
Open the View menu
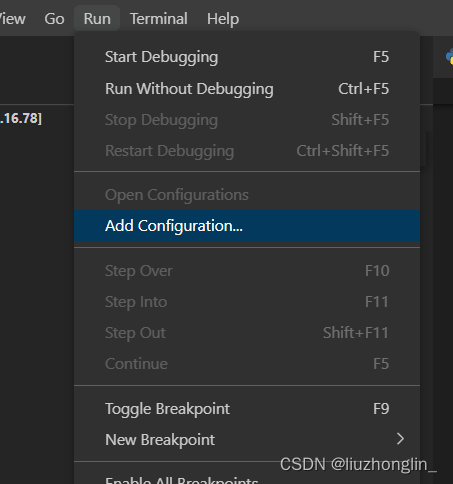[x=12, y=19]
